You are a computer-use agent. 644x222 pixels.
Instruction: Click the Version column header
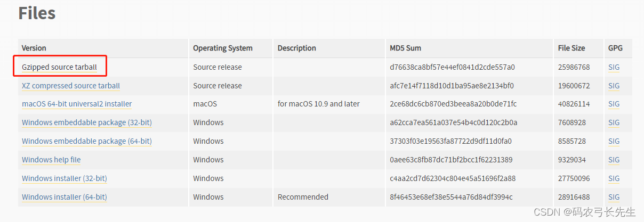[x=34, y=48]
